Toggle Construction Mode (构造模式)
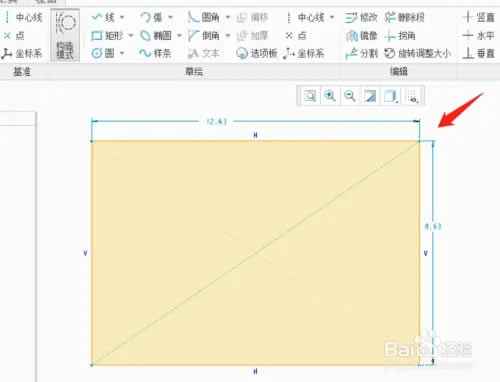Screen dimensions: 500x382 tap(65, 35)
